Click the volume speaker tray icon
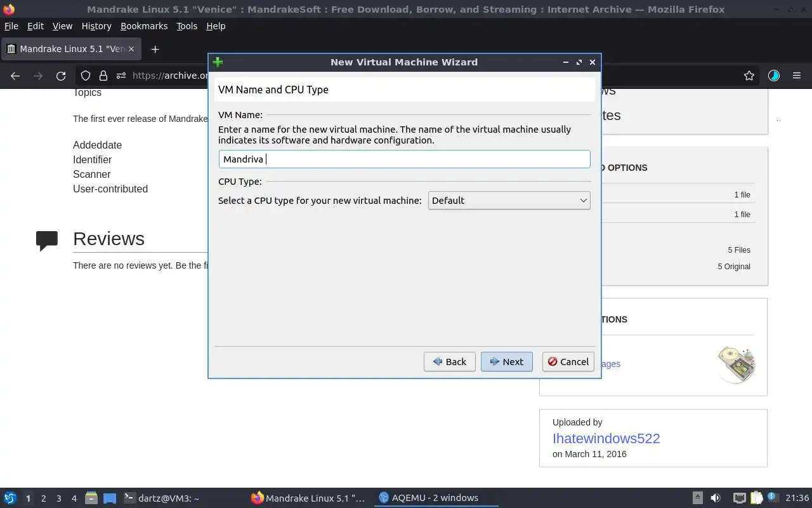This screenshot has height=508, width=812. coord(716,498)
